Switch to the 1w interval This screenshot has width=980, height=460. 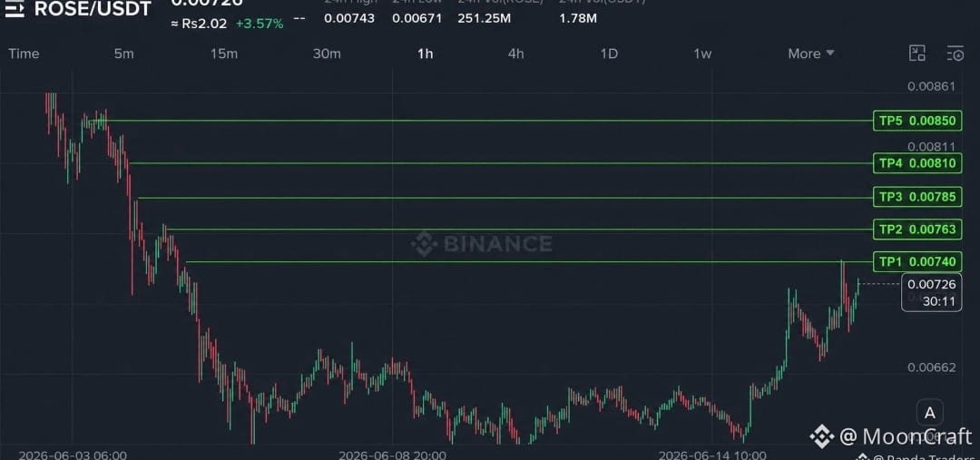(x=702, y=54)
